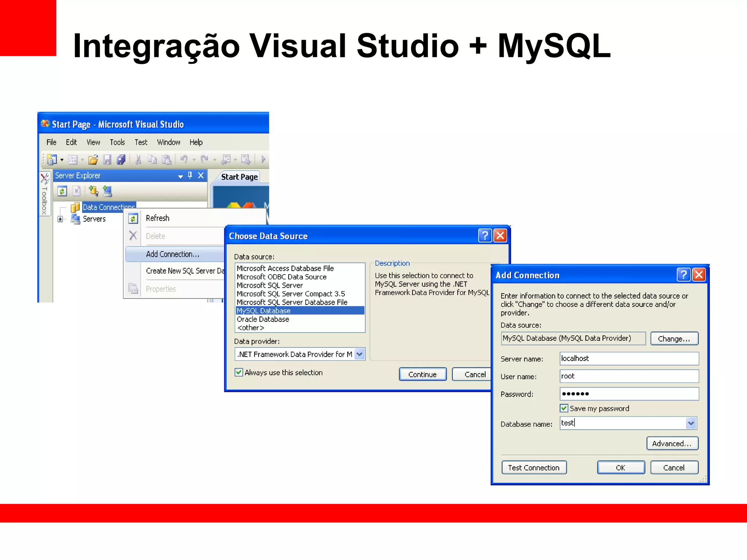747x560 pixels.
Task: Click the Connect to Server icon
Action: [107, 191]
